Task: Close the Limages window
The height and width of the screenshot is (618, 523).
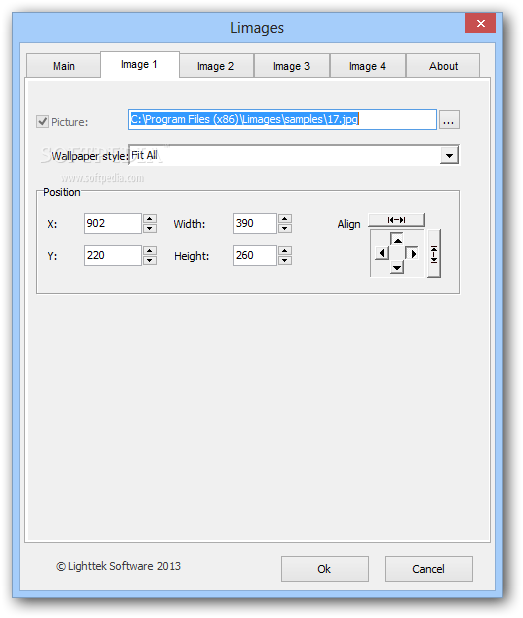Action: point(480,23)
